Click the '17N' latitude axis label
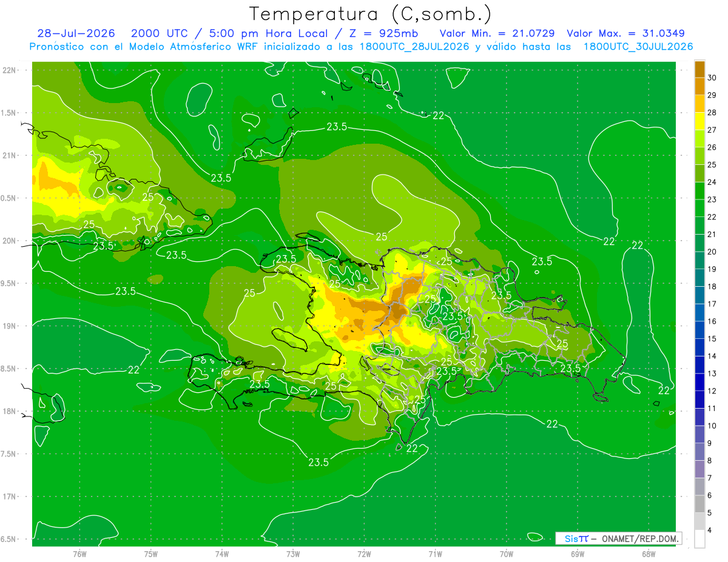Image resolution: width=728 pixels, height=562 pixels. coord(8,497)
